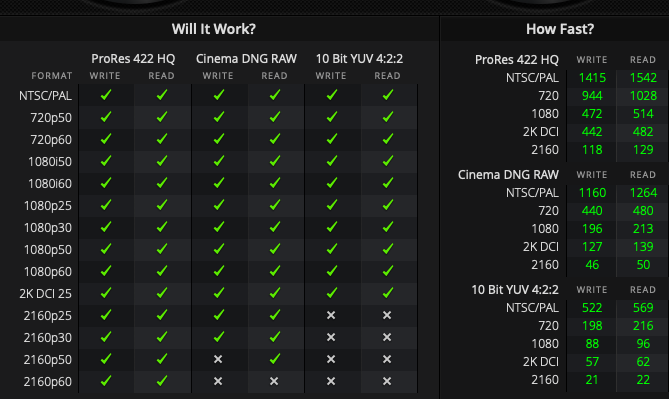Click the ProRes 720 read value 1028
The image size is (669, 399).
[x=643, y=96]
